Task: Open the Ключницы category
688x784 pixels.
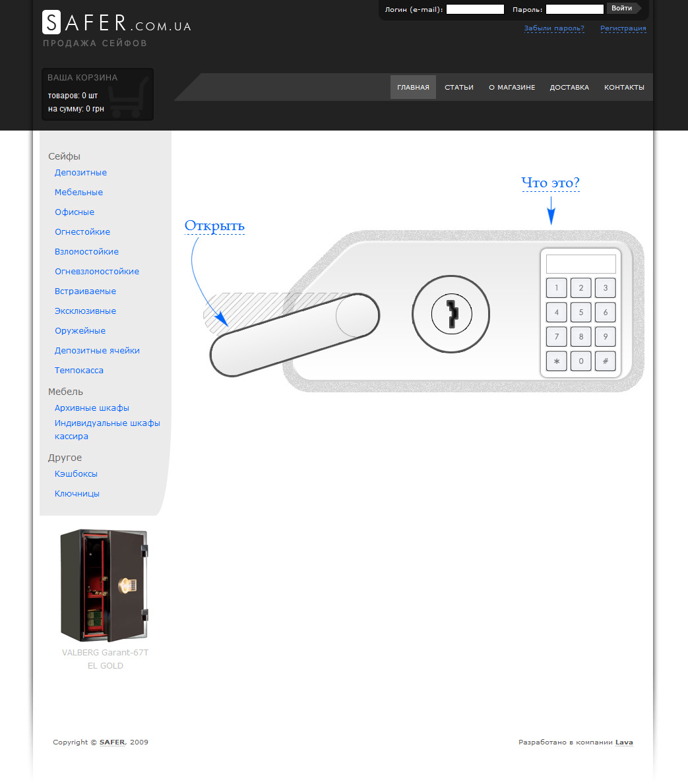Action: 77,493
